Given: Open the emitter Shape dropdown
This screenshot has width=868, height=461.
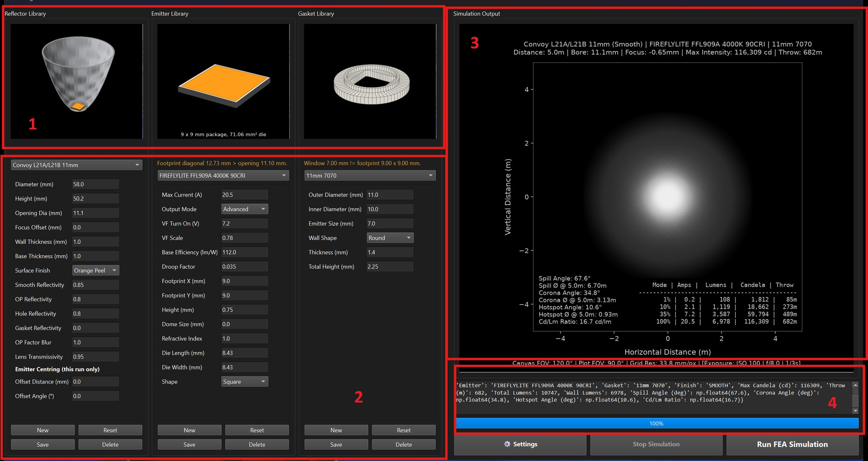Looking at the screenshot, I should point(245,381).
